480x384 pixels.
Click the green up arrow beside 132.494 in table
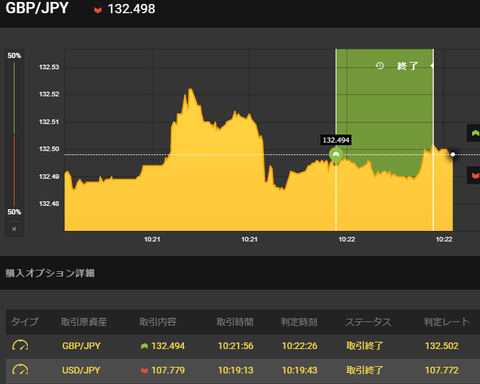click(144, 346)
